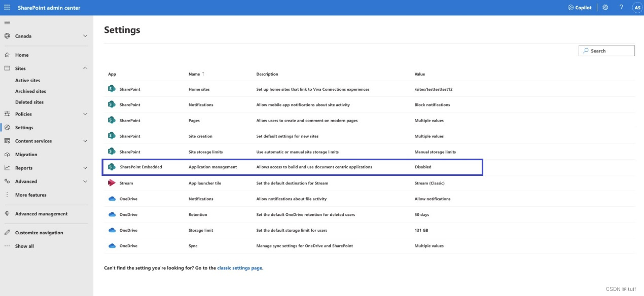The height and width of the screenshot is (296, 644).
Task: Click the Description column header
Action: [x=267, y=74]
